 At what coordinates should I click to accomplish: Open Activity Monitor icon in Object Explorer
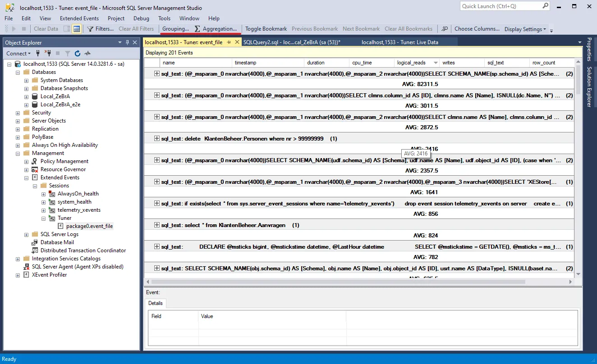tap(87, 53)
